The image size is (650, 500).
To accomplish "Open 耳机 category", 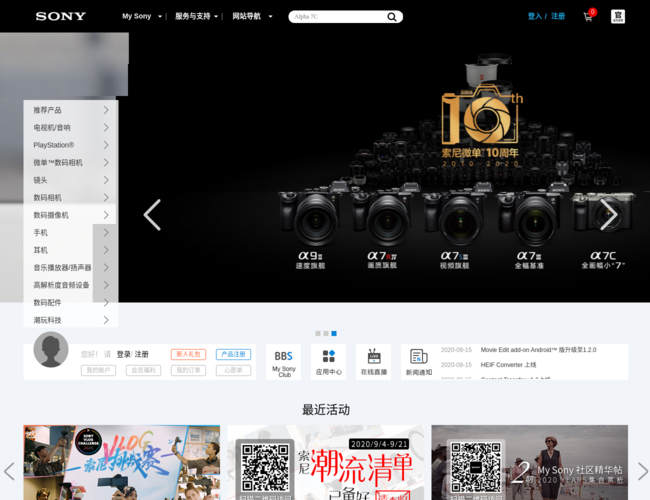I will [x=71, y=250].
